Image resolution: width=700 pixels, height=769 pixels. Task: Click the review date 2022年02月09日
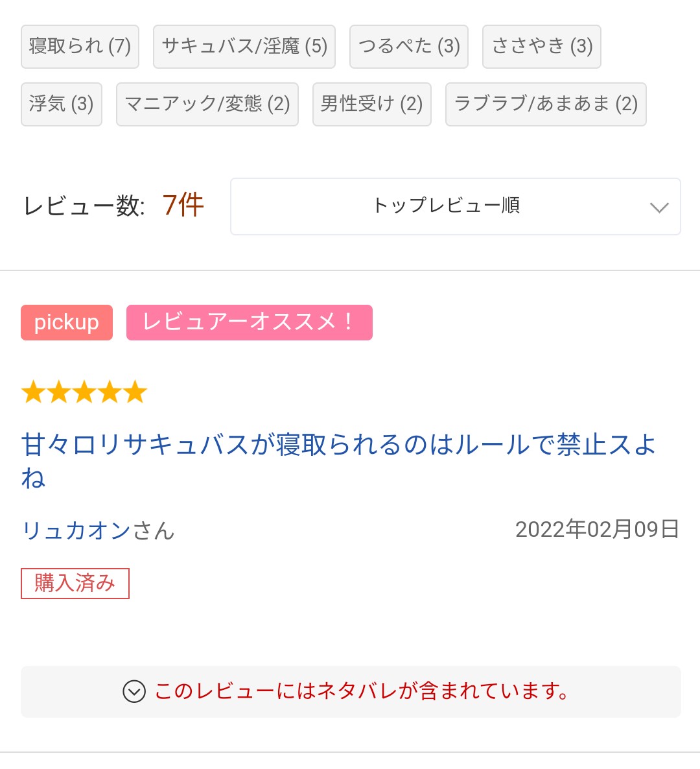pyautogui.click(x=597, y=530)
